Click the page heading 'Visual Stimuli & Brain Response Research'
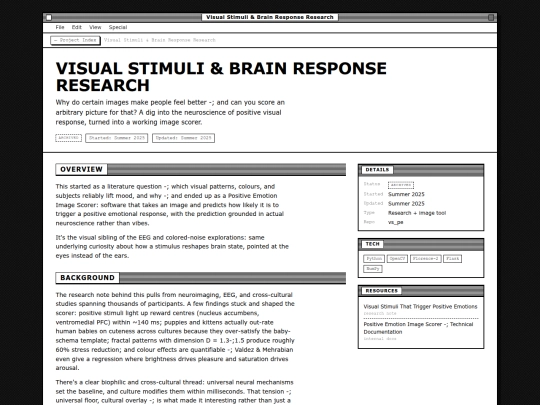The width and height of the screenshot is (540, 405). pyautogui.click(x=221, y=76)
